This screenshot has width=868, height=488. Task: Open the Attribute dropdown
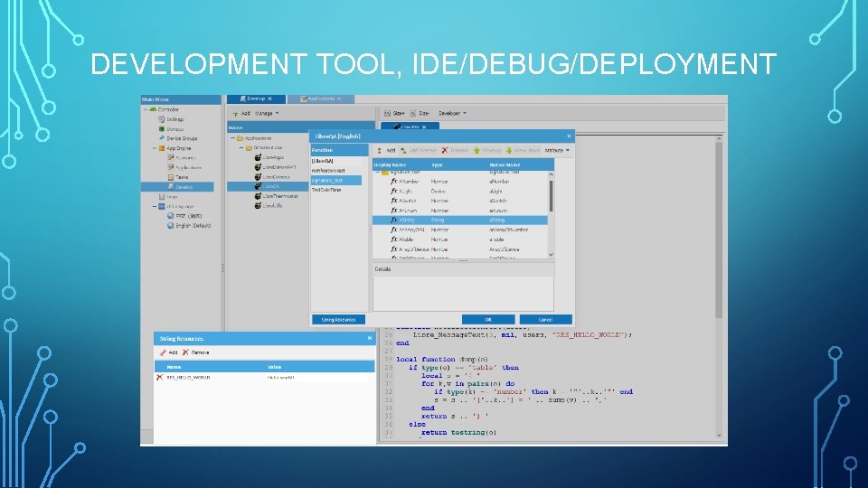pyautogui.click(x=557, y=151)
